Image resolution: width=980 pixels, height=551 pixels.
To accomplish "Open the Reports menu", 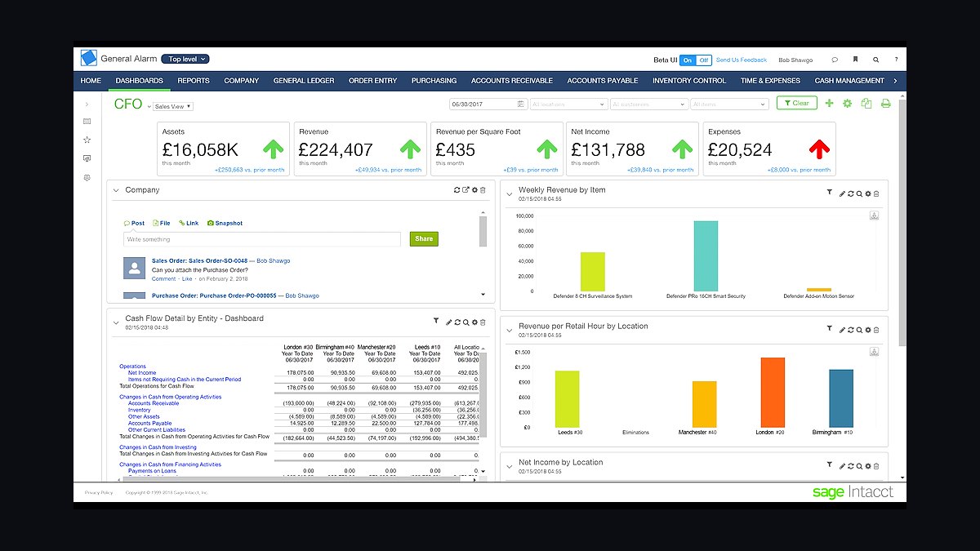I will (x=194, y=81).
